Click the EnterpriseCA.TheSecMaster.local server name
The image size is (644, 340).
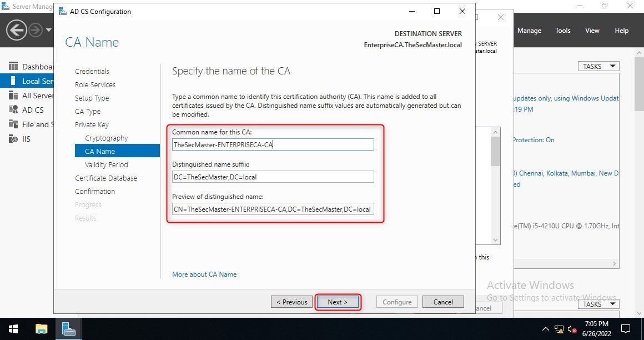tap(412, 45)
